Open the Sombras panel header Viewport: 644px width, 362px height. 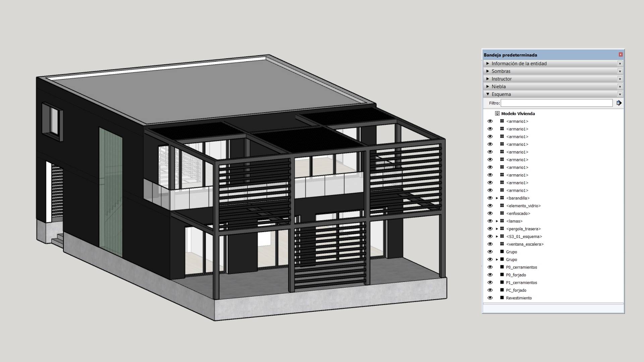(x=501, y=71)
